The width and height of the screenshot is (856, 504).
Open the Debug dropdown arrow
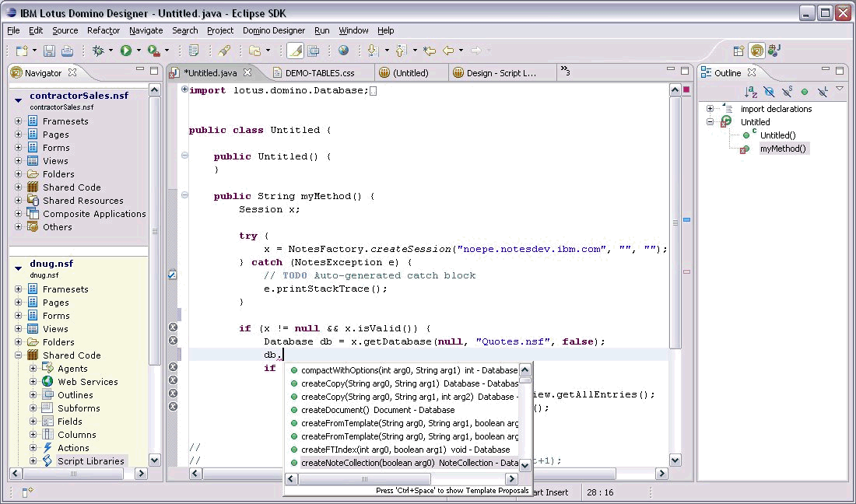(x=111, y=51)
